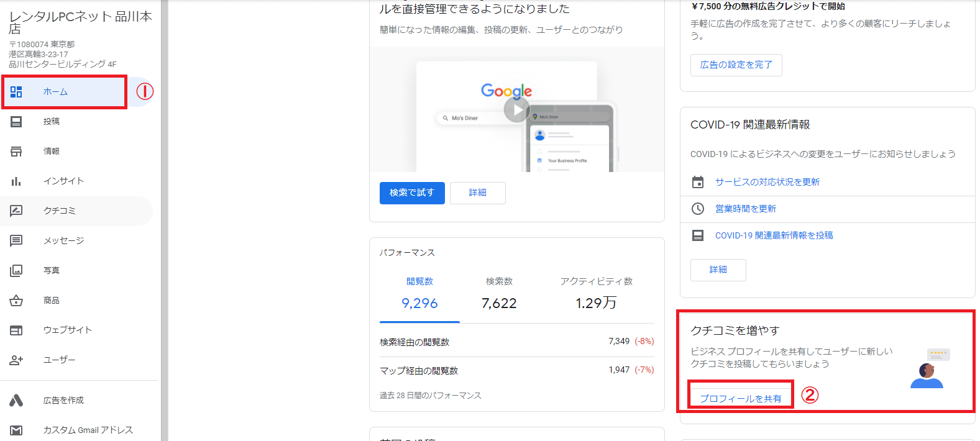Click the プロフィールを共有 button
This screenshot has width=980, height=441.
741,399
